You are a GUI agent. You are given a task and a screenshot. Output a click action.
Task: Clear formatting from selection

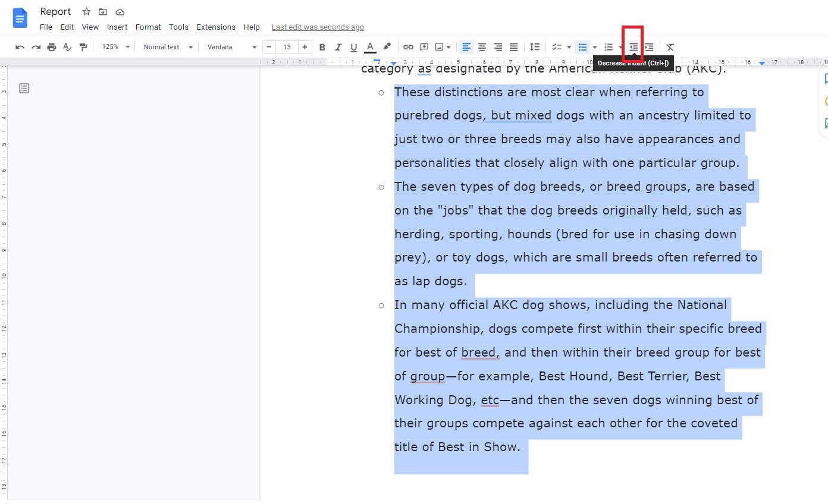click(670, 47)
